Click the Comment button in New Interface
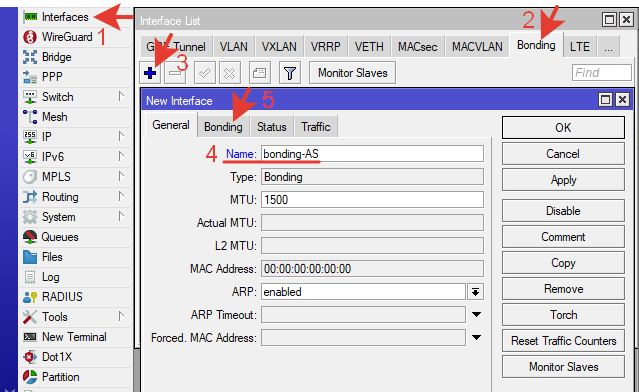This screenshot has width=639, height=392. 563,237
